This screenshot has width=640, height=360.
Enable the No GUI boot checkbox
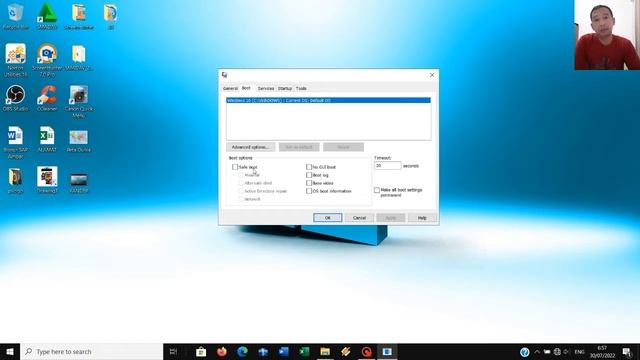click(309, 167)
